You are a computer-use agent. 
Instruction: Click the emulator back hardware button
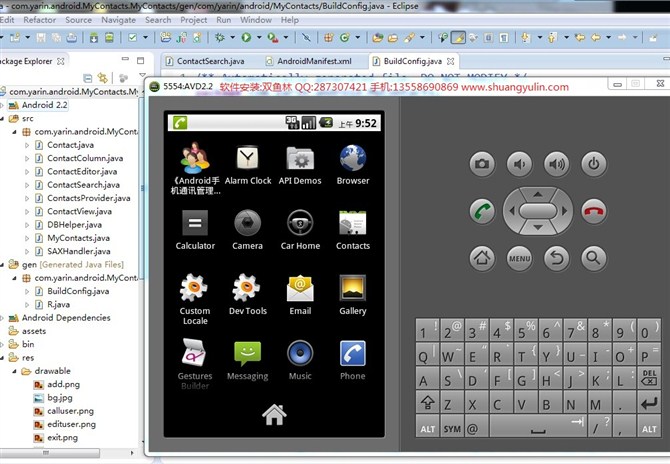click(556, 258)
